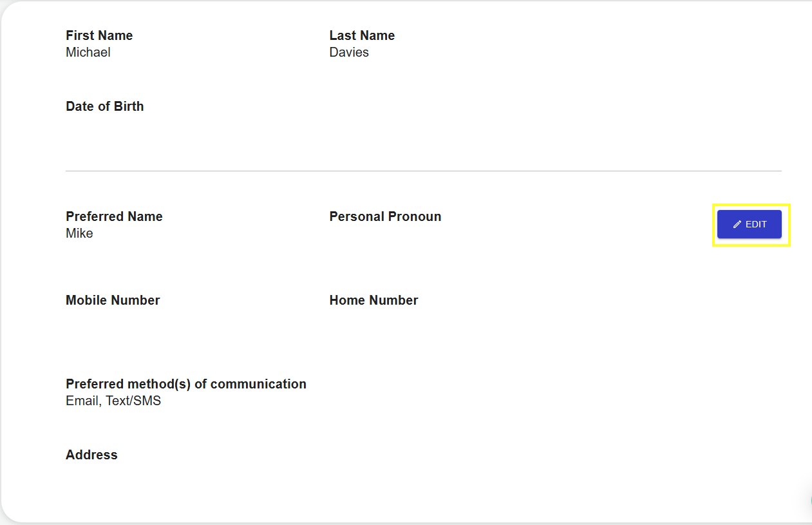Click the EDIT text on the button
812x525 pixels.
pyautogui.click(x=756, y=225)
